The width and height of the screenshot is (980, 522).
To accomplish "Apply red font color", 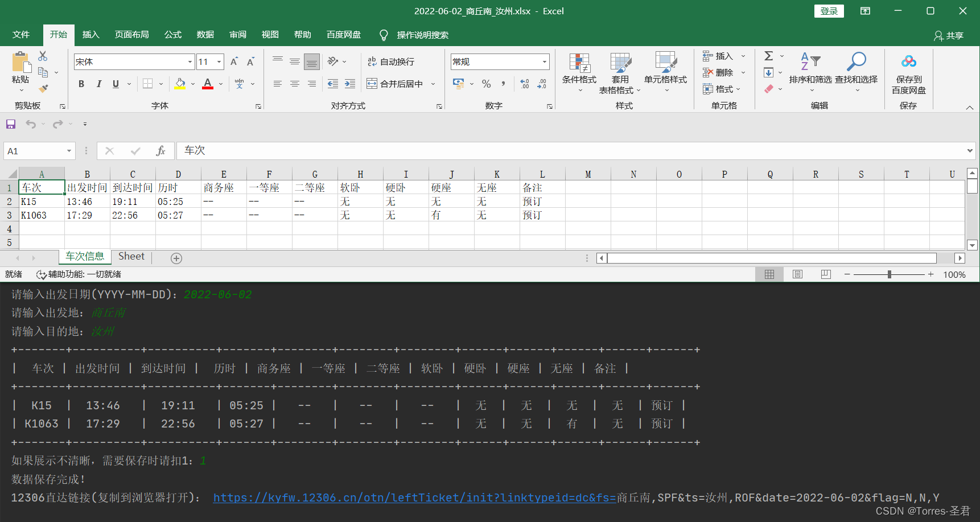I will tap(208, 84).
